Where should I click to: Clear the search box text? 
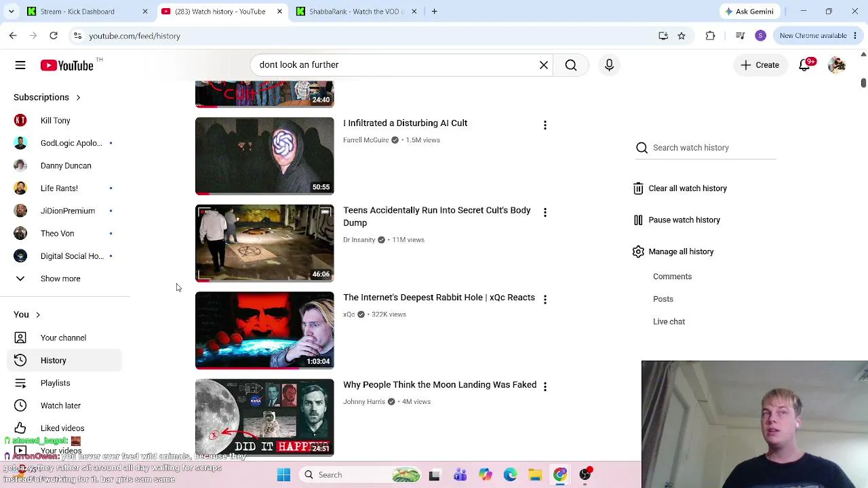544,65
